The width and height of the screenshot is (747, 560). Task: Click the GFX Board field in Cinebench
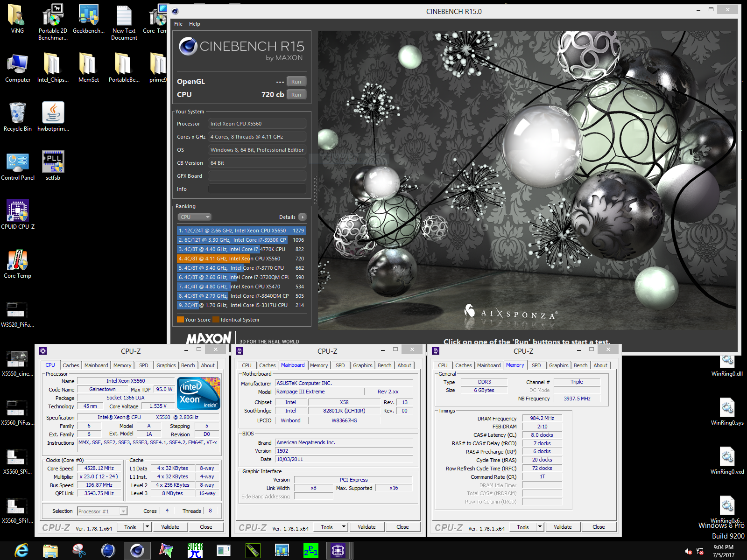pos(257,176)
